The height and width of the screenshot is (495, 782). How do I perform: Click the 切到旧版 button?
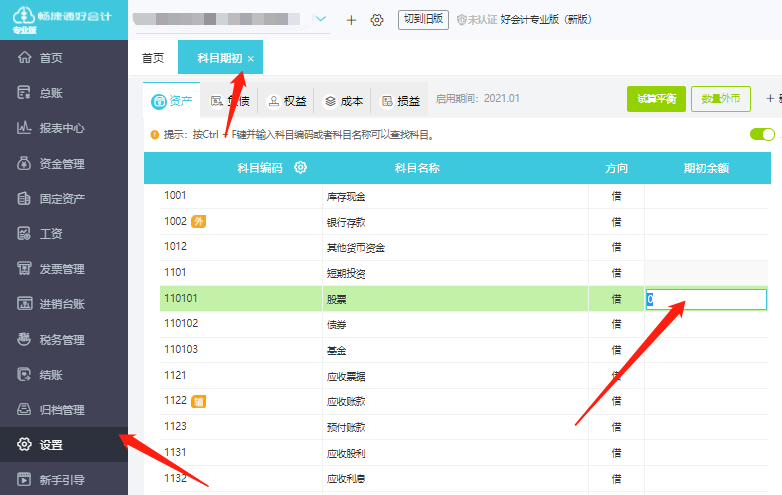click(x=423, y=19)
